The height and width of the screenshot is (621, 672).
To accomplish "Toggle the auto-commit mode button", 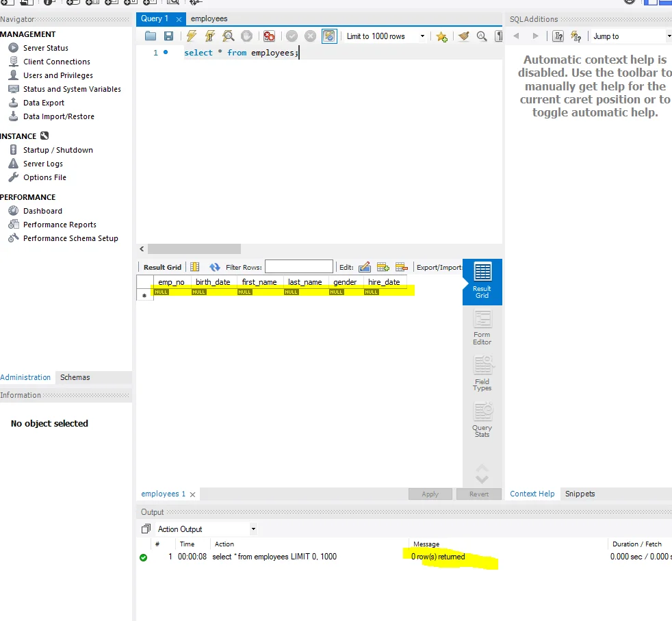I will pos(328,36).
